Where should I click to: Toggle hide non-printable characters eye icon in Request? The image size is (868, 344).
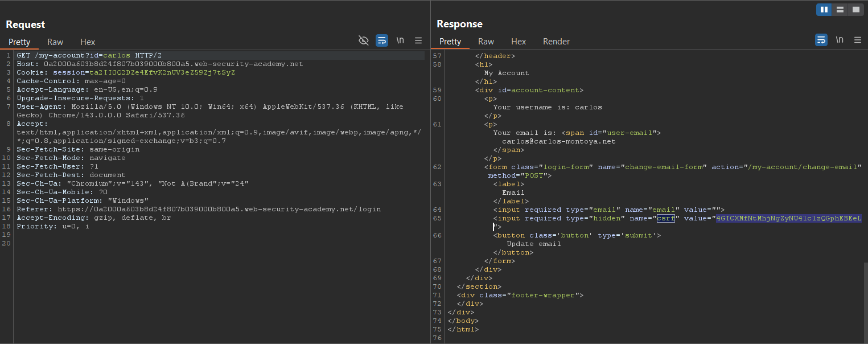click(x=364, y=40)
